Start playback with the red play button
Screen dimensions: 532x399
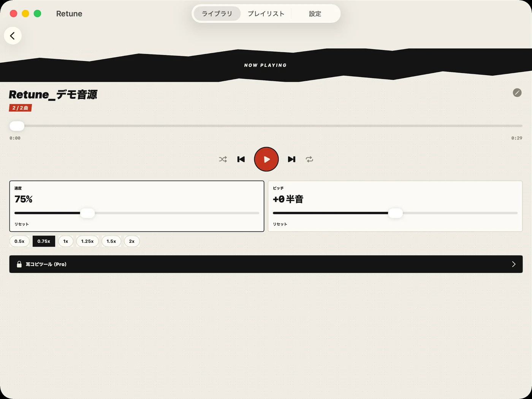click(x=266, y=159)
